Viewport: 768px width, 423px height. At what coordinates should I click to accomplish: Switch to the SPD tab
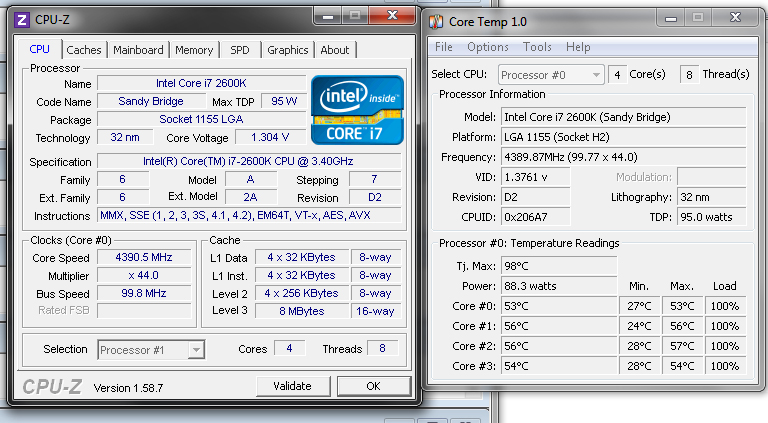click(x=240, y=50)
